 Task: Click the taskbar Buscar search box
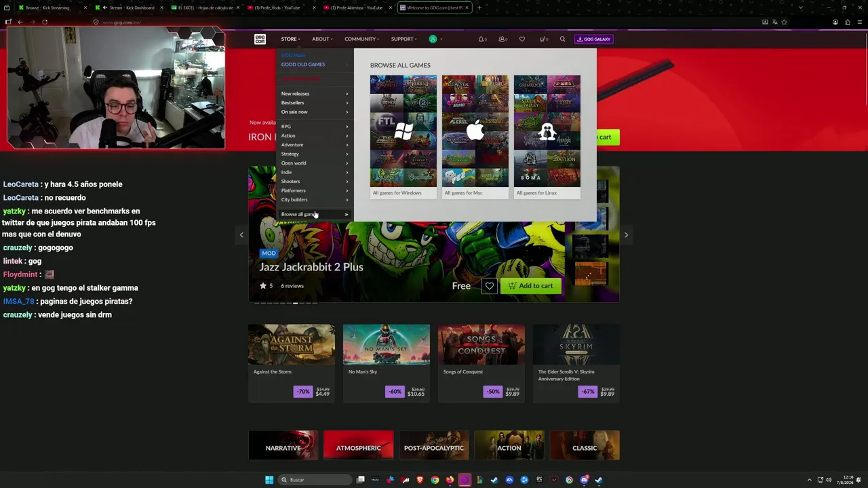pyautogui.click(x=315, y=480)
